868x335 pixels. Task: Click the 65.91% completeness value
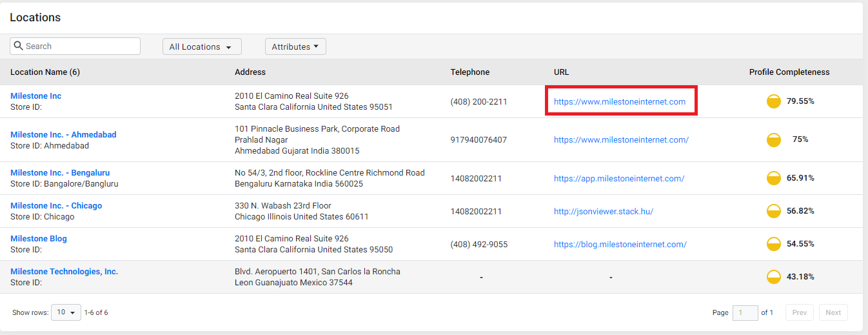[800, 178]
